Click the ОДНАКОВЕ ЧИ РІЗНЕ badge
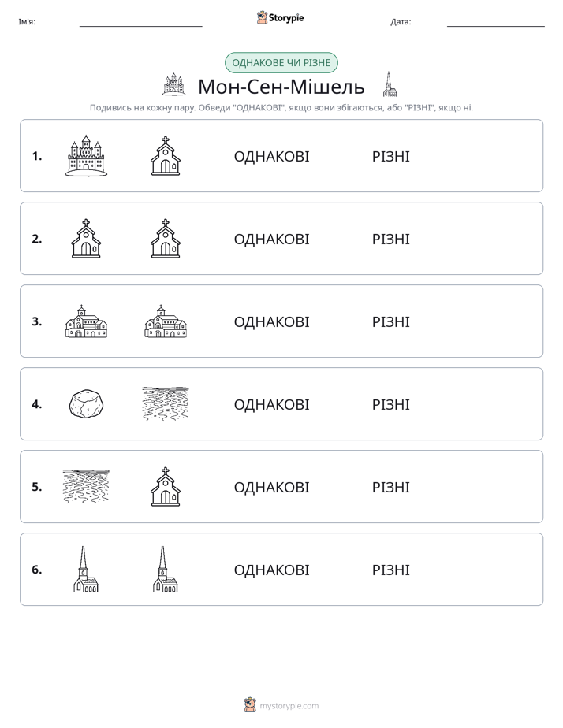Image resolution: width=563 pixels, height=728 pixels. click(281, 63)
